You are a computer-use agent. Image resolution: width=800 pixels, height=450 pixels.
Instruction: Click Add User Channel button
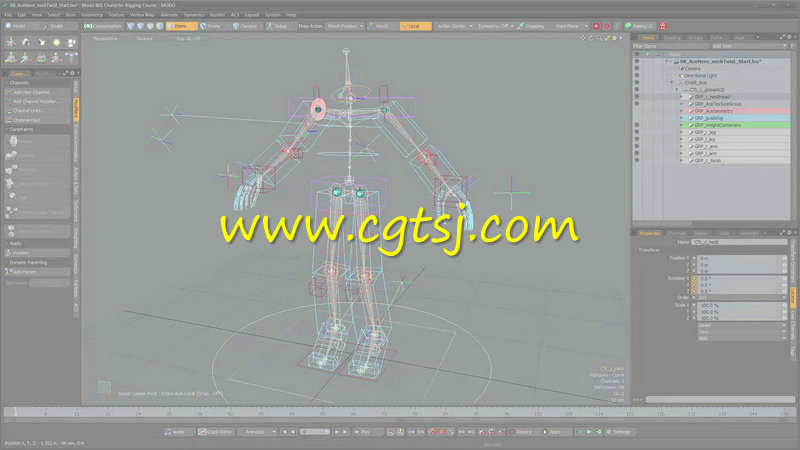pyautogui.click(x=37, y=92)
